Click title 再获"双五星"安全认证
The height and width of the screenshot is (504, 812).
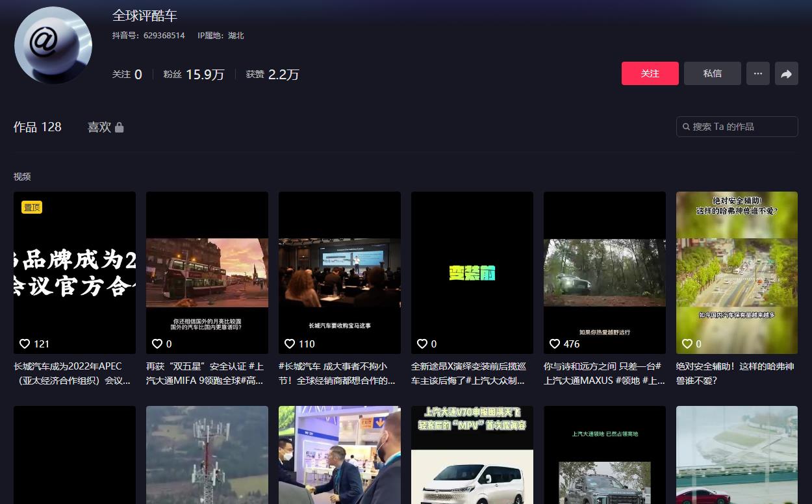tap(205, 373)
